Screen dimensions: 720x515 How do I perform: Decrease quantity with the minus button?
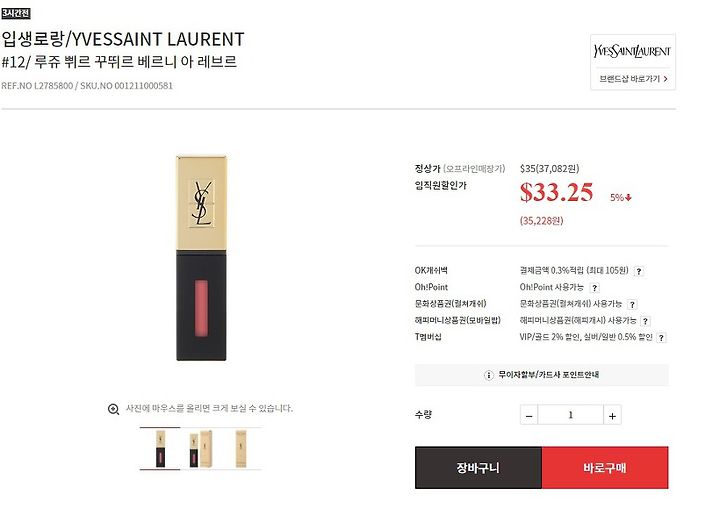click(x=529, y=415)
